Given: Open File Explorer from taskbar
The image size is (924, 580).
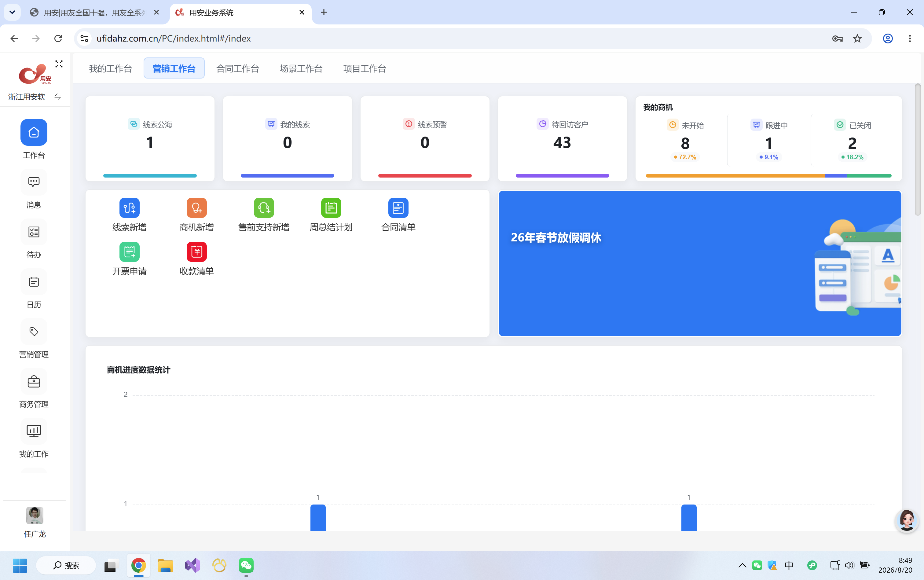Looking at the screenshot, I should tap(165, 565).
